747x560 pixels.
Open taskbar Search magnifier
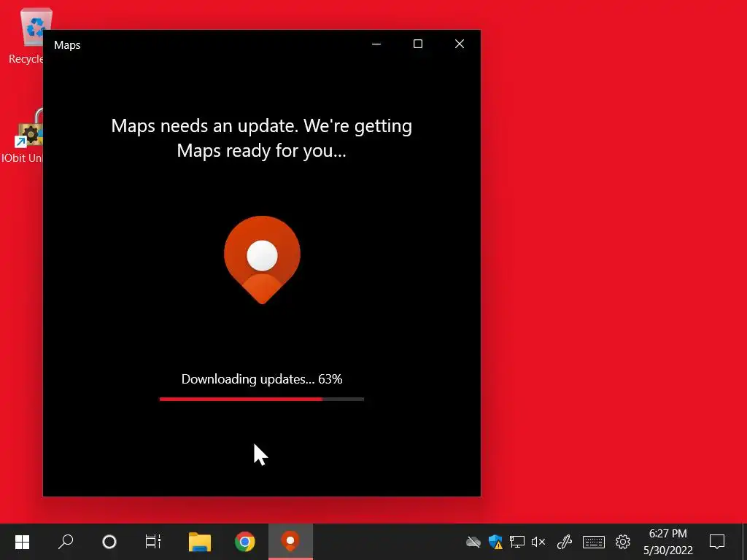pyautogui.click(x=66, y=542)
